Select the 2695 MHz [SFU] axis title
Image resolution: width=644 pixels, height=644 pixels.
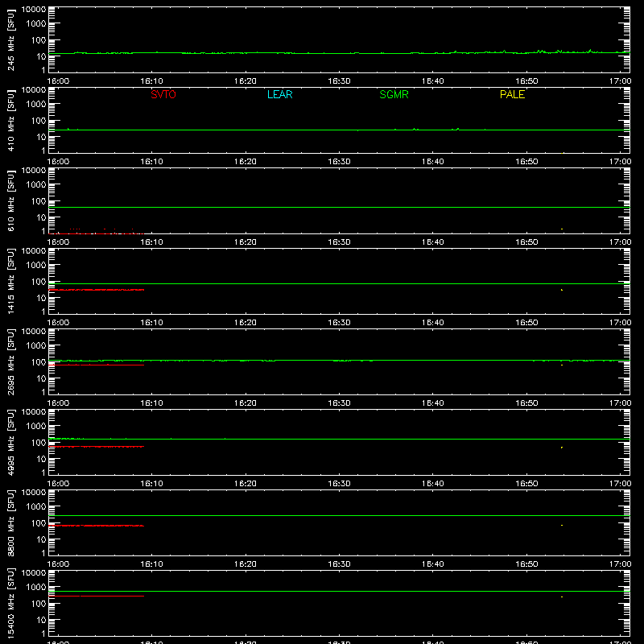(10, 361)
